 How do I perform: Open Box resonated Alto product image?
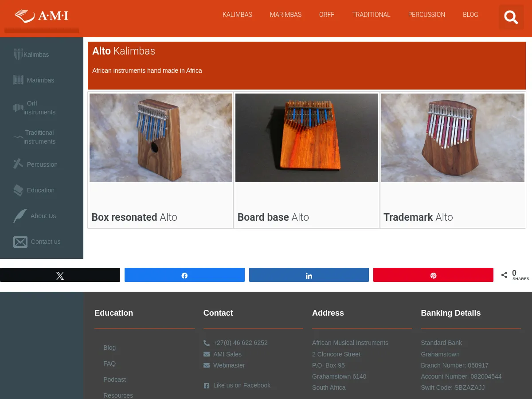tap(161, 138)
